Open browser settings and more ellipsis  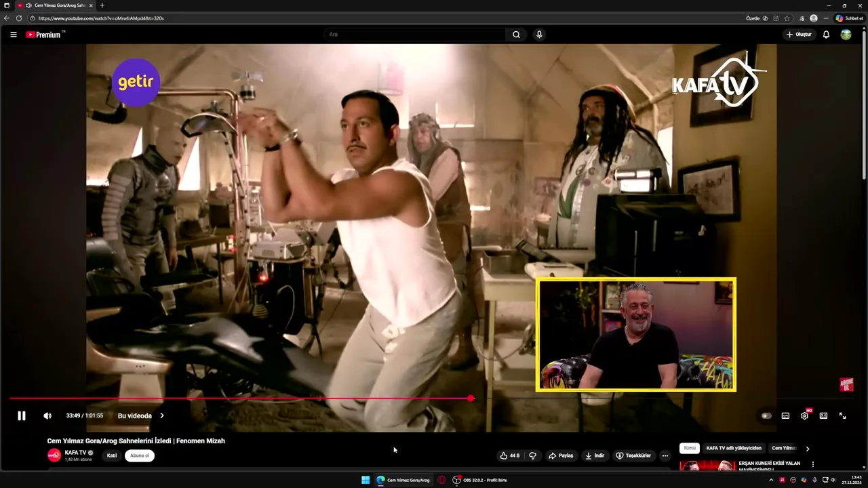pyautogui.click(x=825, y=18)
